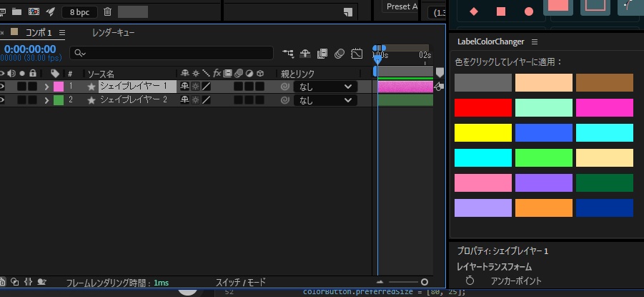The width and height of the screenshot is (644, 297).
Task: Open LabelColorChanger panel menu
Action: 535,42
